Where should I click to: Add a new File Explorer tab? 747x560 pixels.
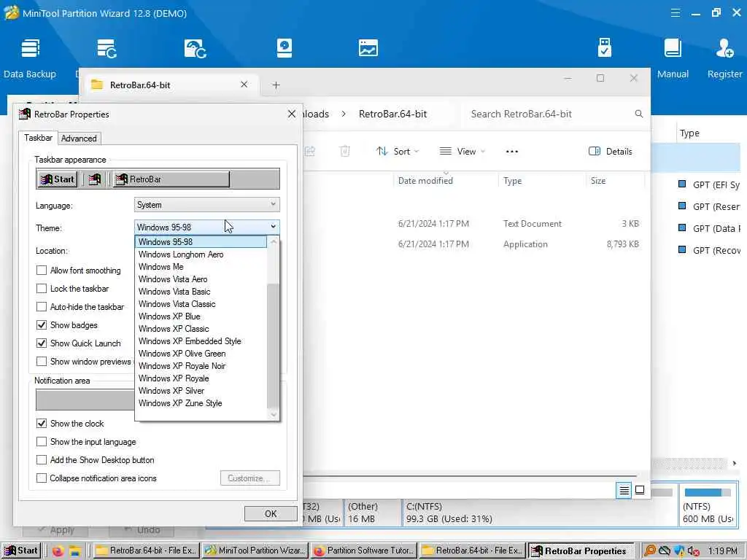tap(276, 85)
